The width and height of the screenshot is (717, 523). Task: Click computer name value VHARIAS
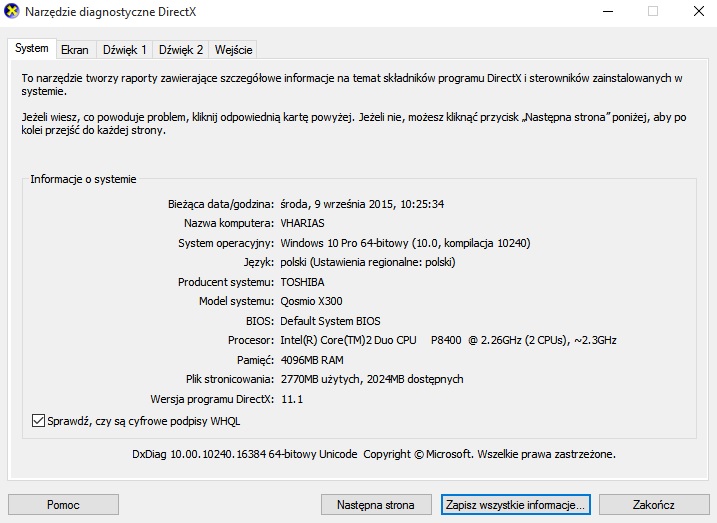302,223
